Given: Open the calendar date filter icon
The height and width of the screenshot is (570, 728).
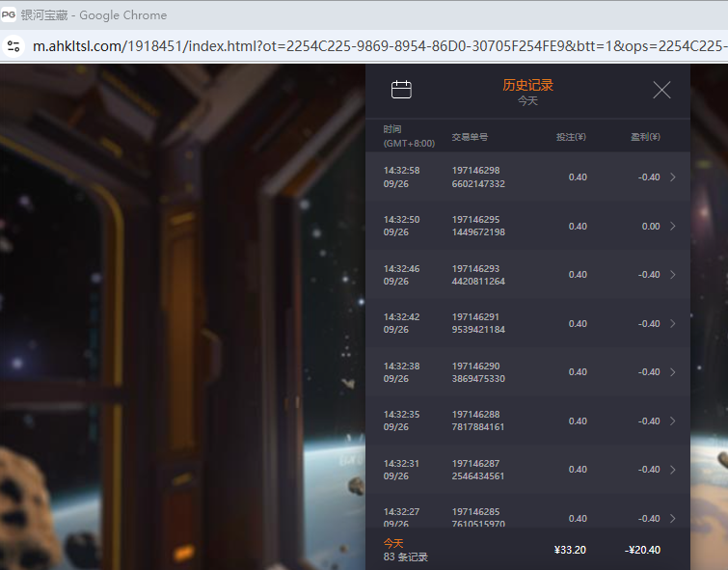Looking at the screenshot, I should (x=401, y=89).
